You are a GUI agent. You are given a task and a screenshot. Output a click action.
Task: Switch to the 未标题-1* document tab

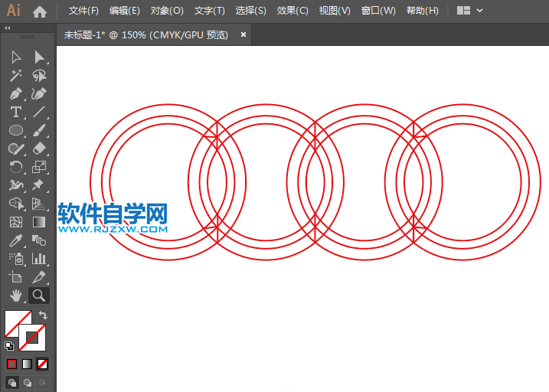coord(146,34)
